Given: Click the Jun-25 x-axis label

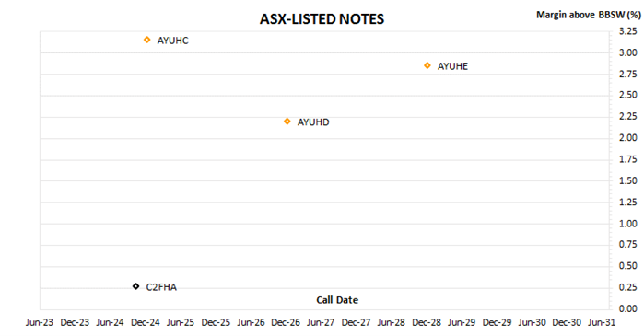Looking at the screenshot, I should pos(181,323).
